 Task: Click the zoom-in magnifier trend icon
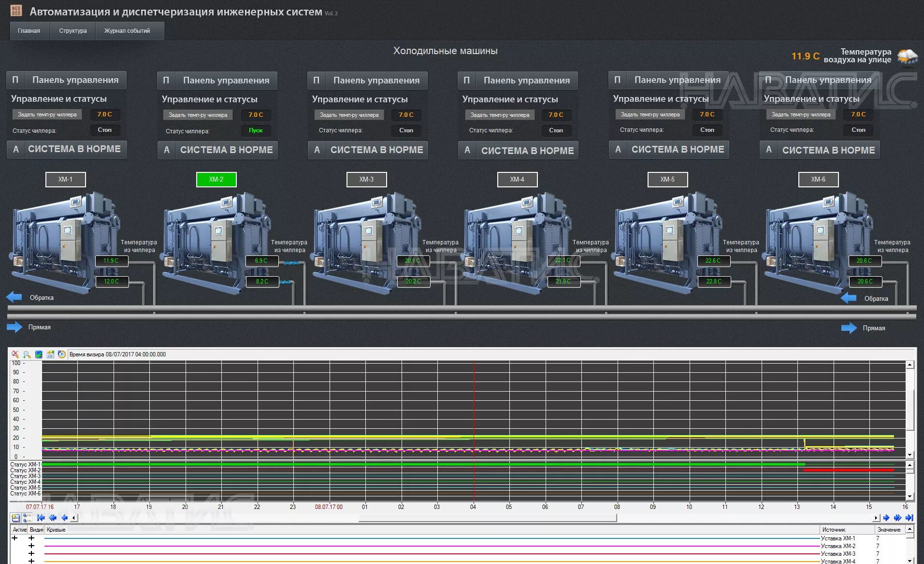27,354
